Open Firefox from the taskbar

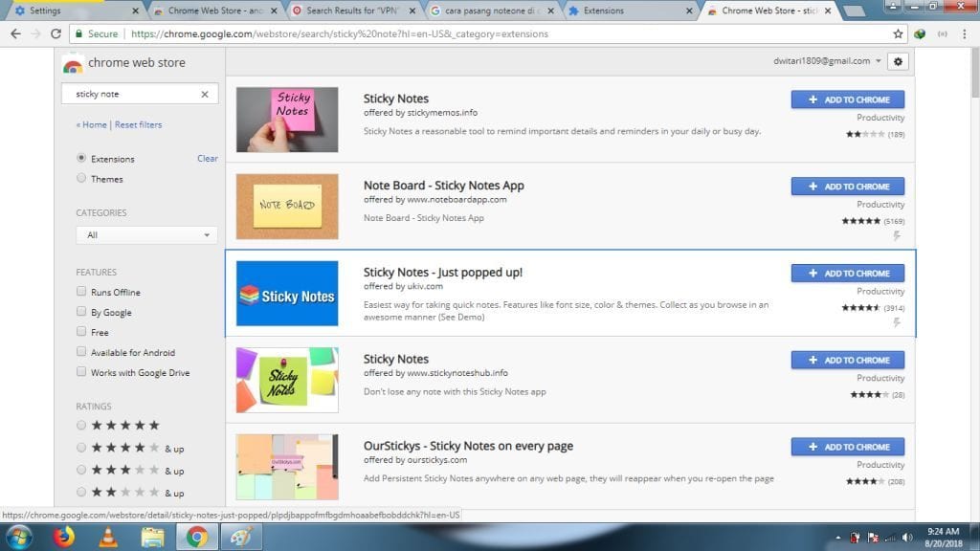point(65,537)
